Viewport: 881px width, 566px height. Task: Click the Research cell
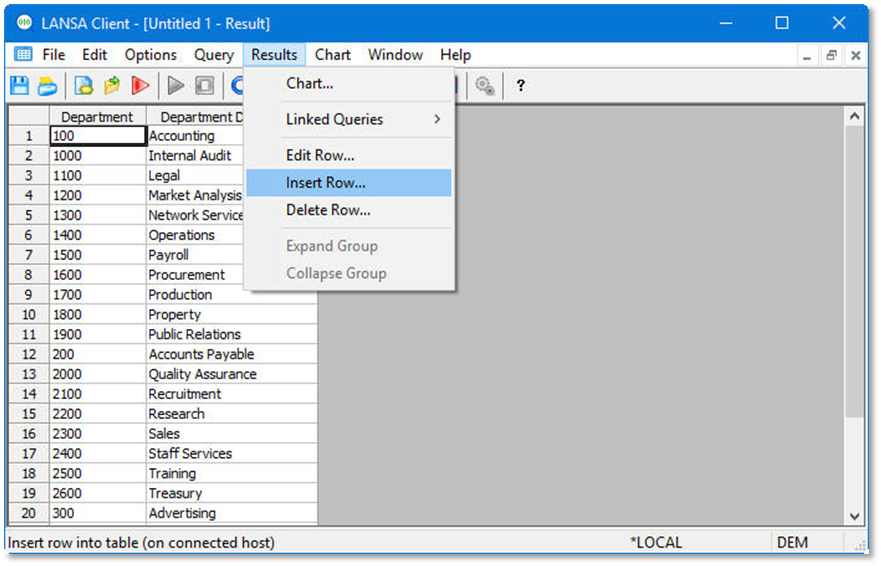tap(231, 414)
